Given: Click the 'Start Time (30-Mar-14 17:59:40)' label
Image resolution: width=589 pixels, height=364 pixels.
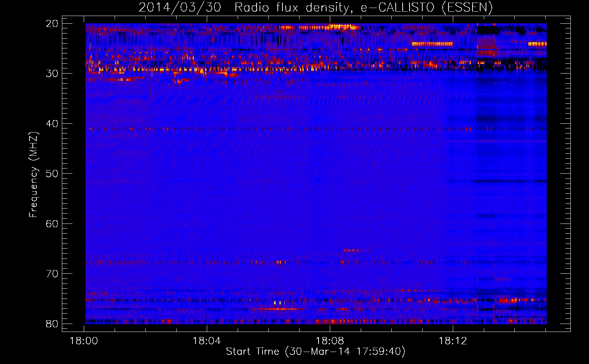Looking at the screenshot, I should click(316, 351).
